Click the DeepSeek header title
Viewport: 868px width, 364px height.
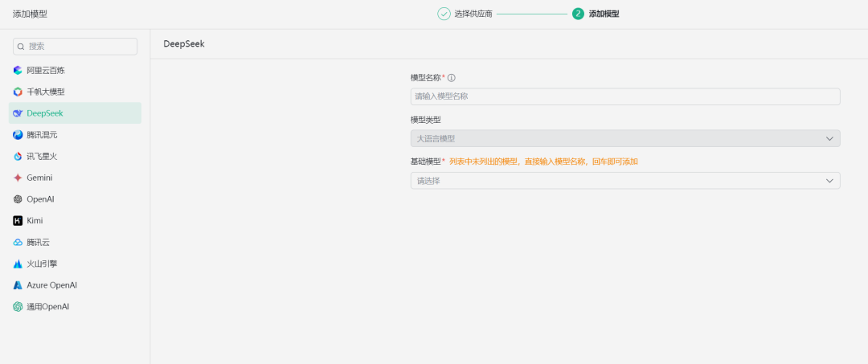pos(184,43)
